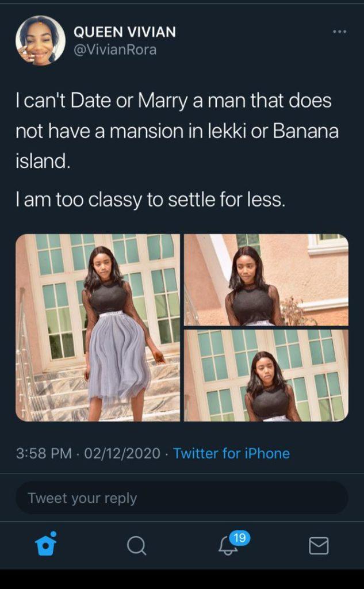The image size is (364, 589).
Task: Tap the blue dot above the Home icon
Action: [53, 534]
